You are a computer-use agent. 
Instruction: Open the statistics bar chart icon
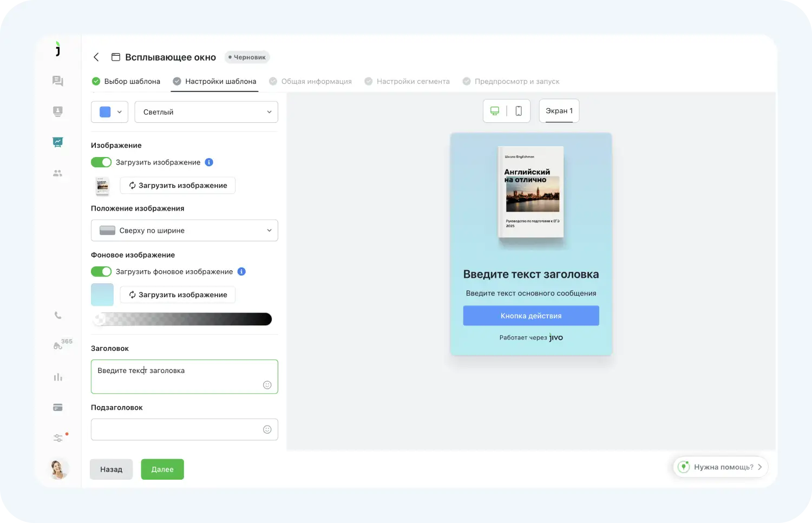pos(58,377)
